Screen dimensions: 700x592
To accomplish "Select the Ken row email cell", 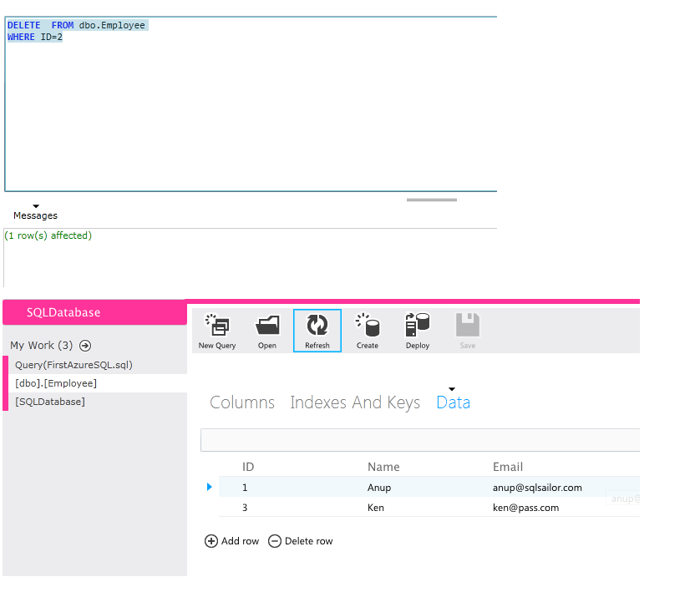I will [x=525, y=508].
